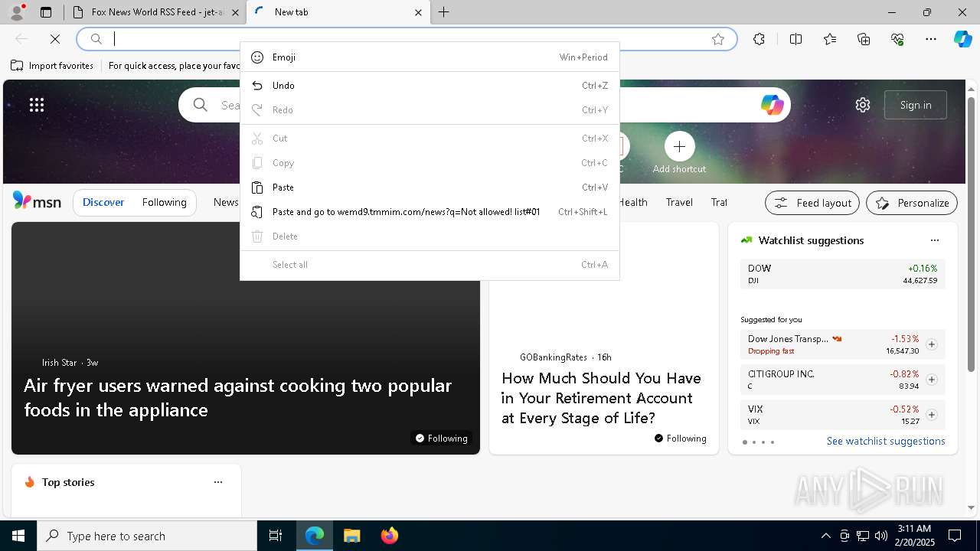
Task: Open the MSN app launcher grid
Action: (37, 105)
